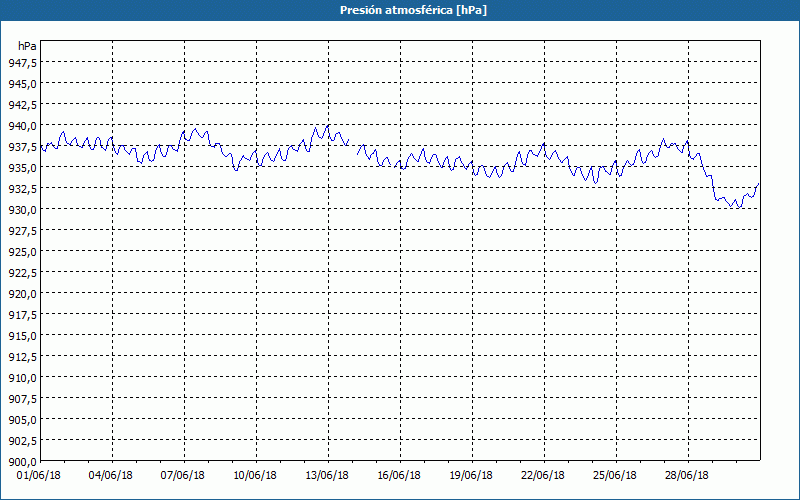Select the 940,0 pressure axis label
The image size is (800, 500).
[x=22, y=126]
